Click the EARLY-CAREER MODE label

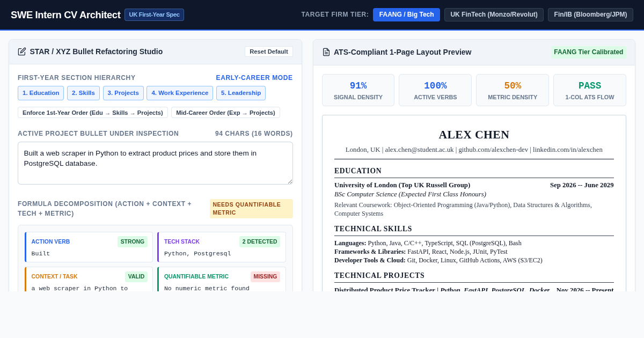tap(254, 78)
